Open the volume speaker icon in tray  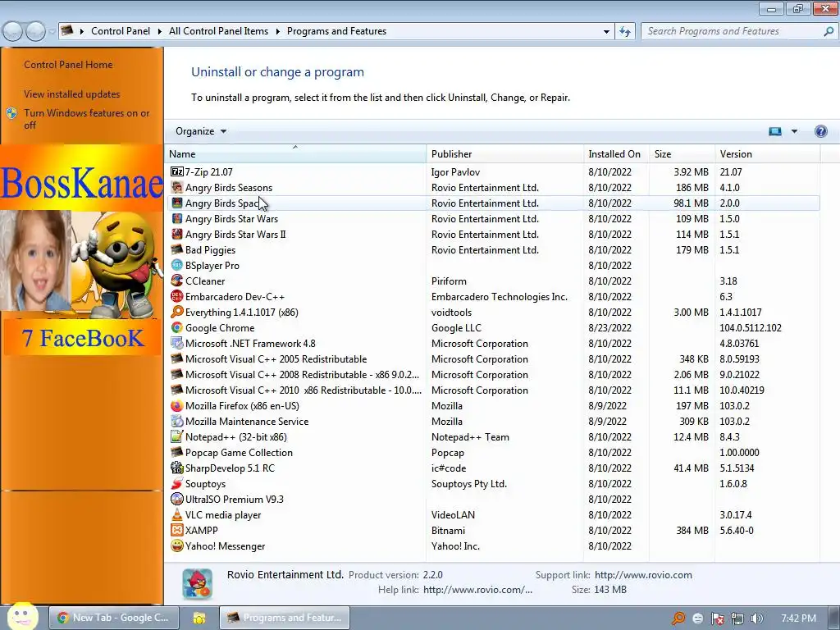(x=756, y=619)
